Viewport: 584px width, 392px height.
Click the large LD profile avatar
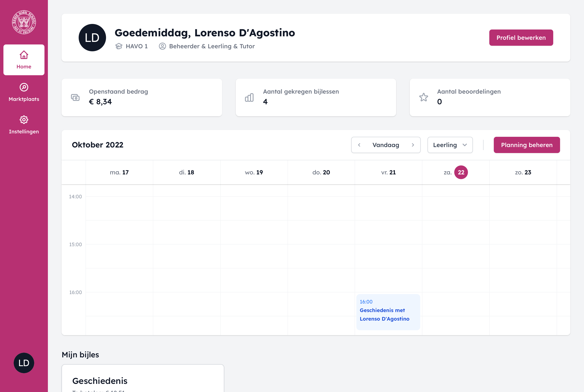pyautogui.click(x=92, y=38)
